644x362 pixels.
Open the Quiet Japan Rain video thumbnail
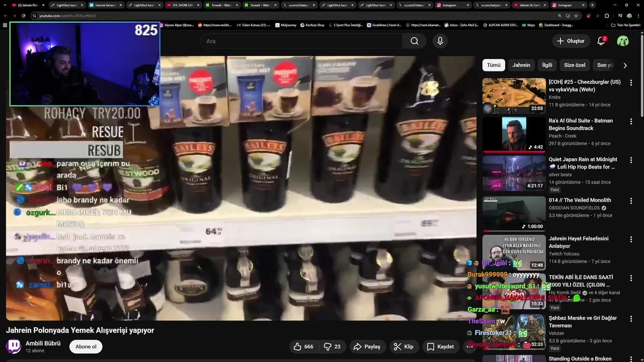(514, 173)
